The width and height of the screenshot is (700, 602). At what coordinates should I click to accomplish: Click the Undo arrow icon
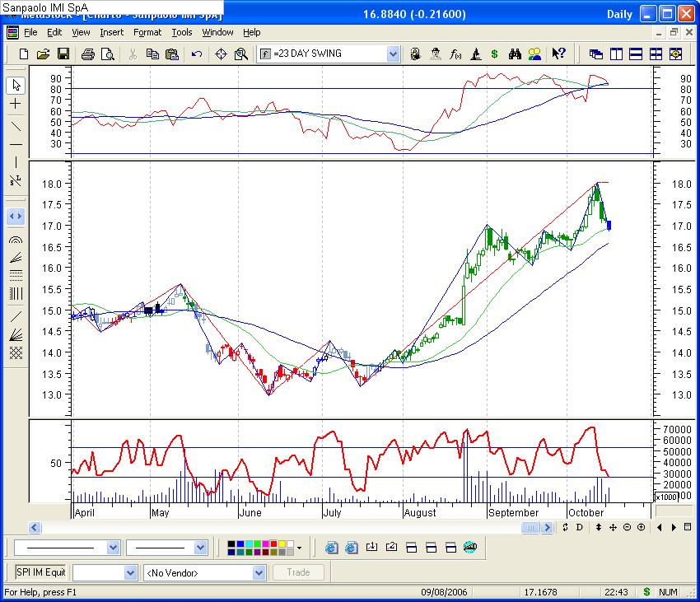[x=196, y=54]
